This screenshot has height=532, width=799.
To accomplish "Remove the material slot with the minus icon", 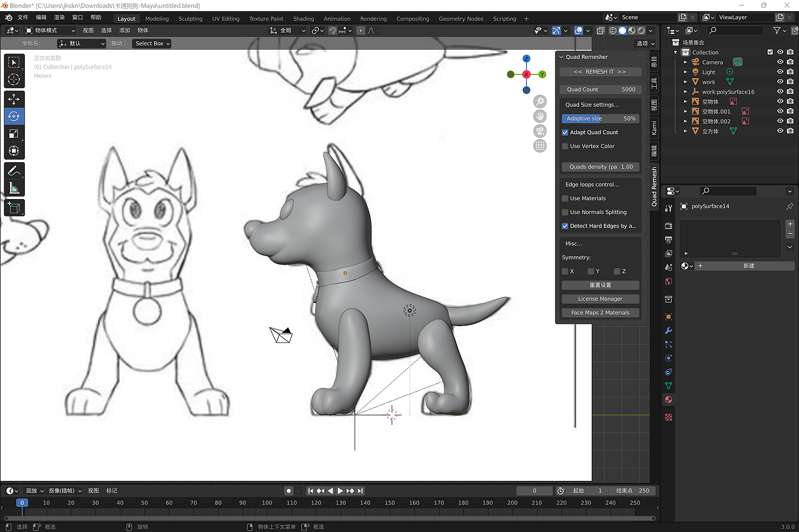I will (790, 234).
